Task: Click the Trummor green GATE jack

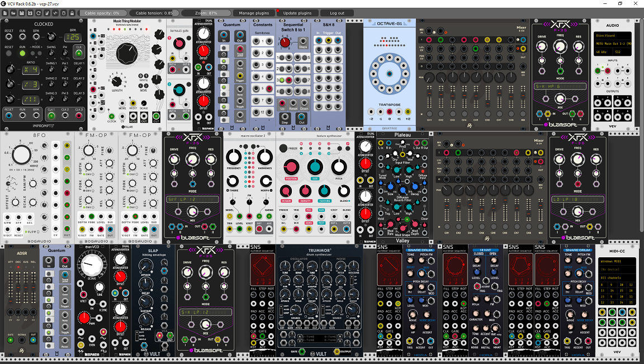Action: (302, 352)
